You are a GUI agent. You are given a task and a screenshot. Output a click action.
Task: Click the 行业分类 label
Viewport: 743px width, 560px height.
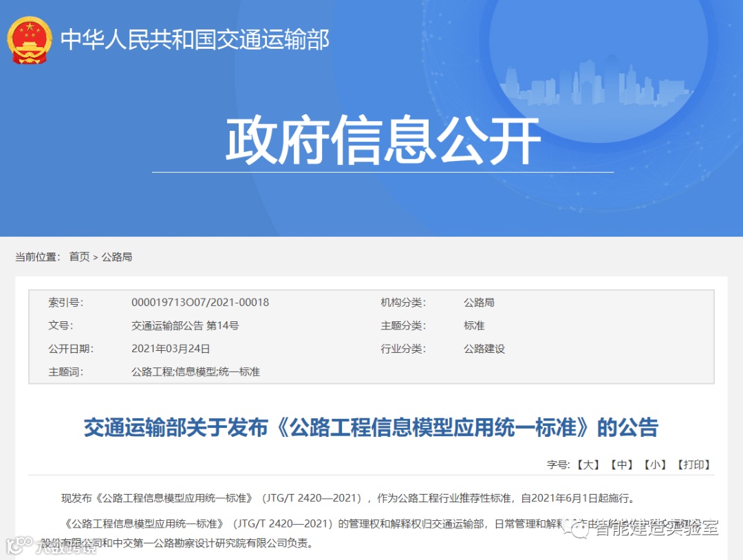(403, 349)
